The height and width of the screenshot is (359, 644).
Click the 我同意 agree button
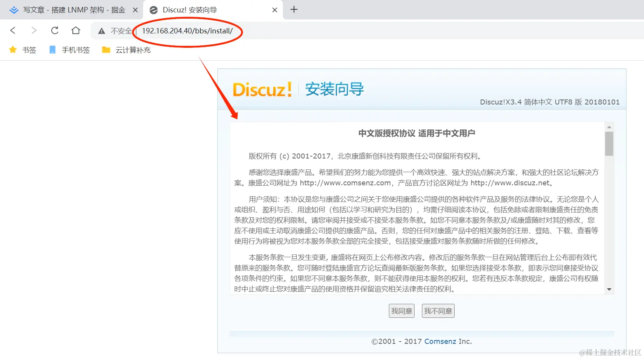[x=402, y=311]
